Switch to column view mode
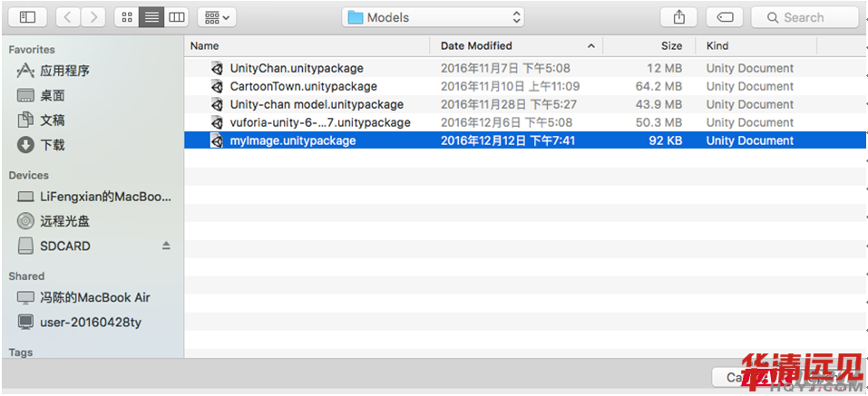This screenshot has height=396, width=868. point(177,17)
